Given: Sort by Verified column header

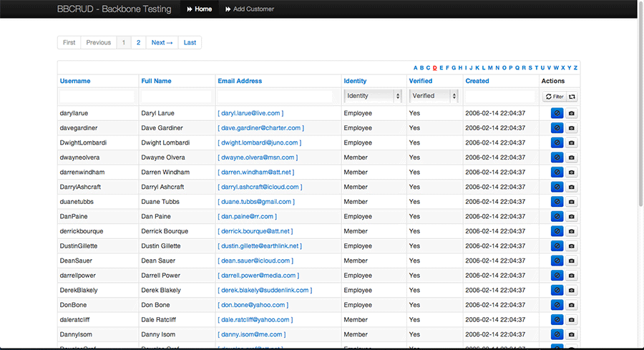Looking at the screenshot, I should (421, 81).
